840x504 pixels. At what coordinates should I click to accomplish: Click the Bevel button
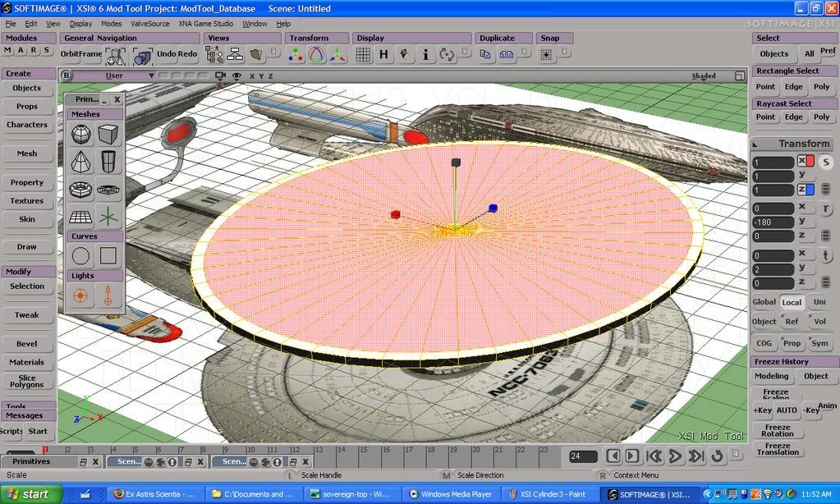27,344
